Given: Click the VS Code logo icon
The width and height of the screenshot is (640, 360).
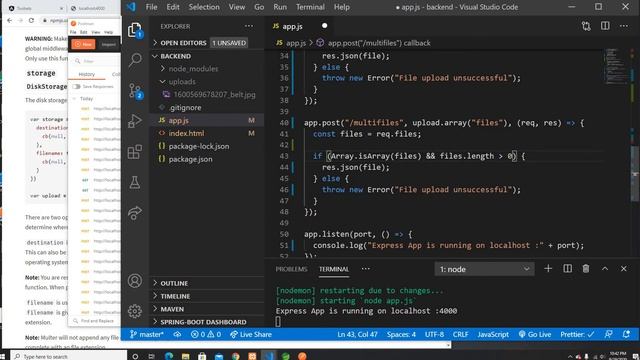Looking at the screenshot, I should pos(131,7).
